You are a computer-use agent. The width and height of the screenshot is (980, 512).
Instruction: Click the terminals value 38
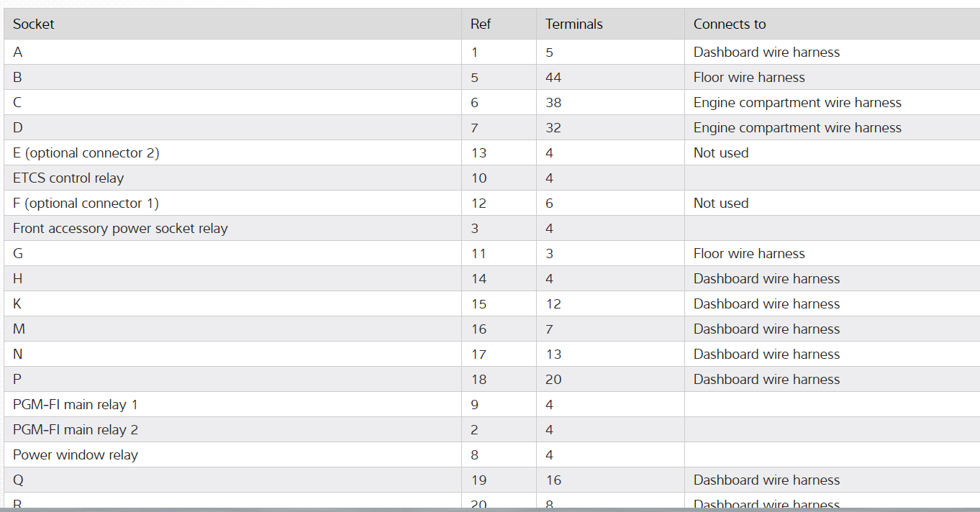point(553,103)
